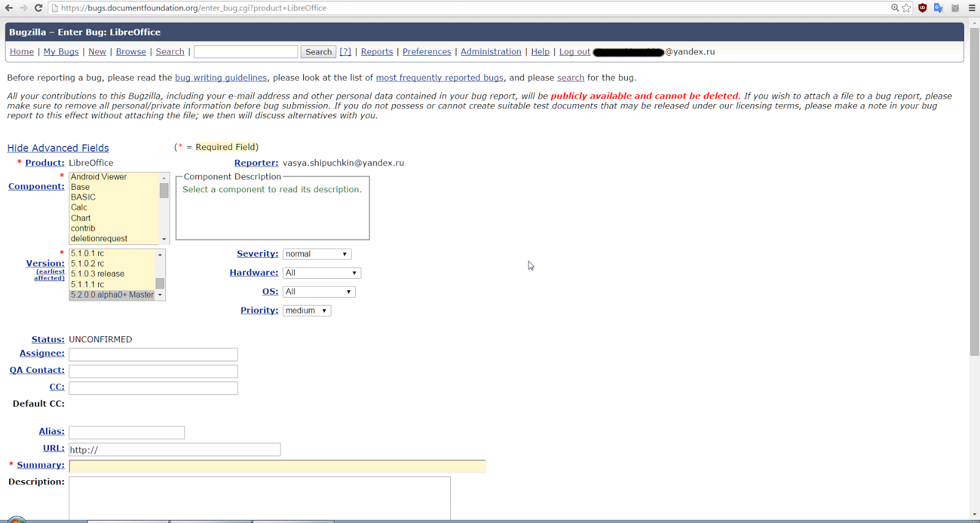Click the Assignee input field

click(153, 355)
